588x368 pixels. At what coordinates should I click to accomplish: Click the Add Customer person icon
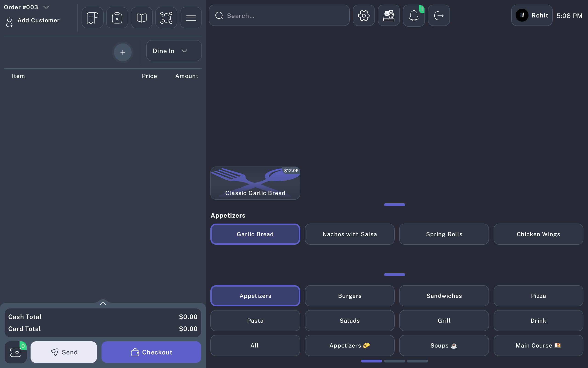click(x=9, y=22)
